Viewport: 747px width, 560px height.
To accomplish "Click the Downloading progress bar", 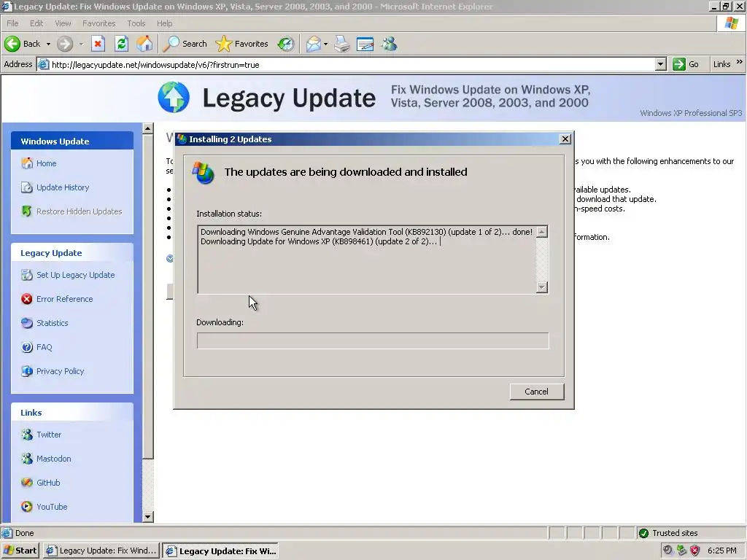I will [373, 341].
